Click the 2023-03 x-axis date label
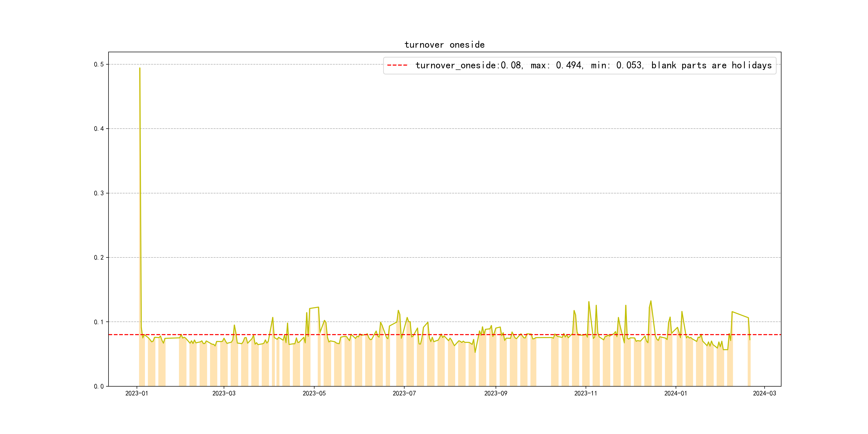The image size is (868, 434). pos(224,393)
